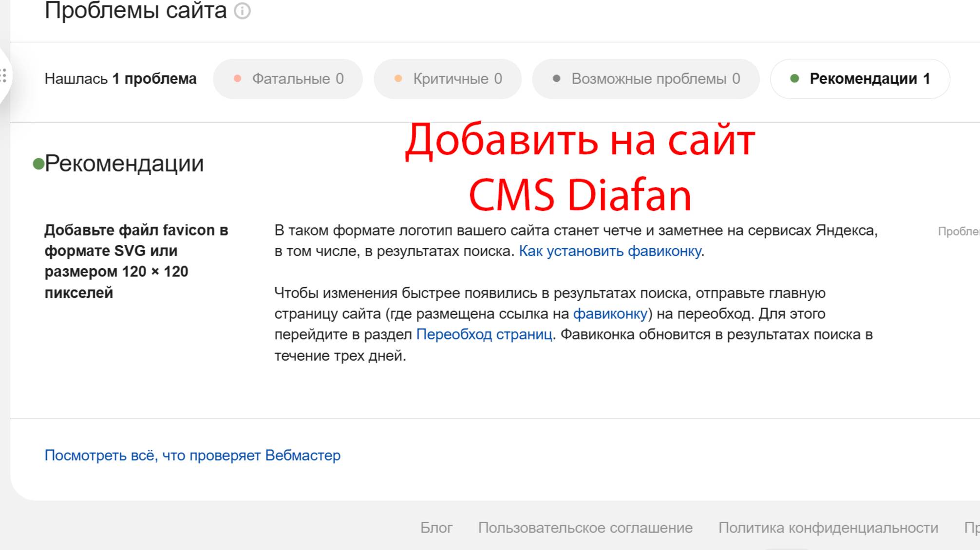The width and height of the screenshot is (980, 550).
Task: Go to "Переобход страниц"
Action: [484, 334]
